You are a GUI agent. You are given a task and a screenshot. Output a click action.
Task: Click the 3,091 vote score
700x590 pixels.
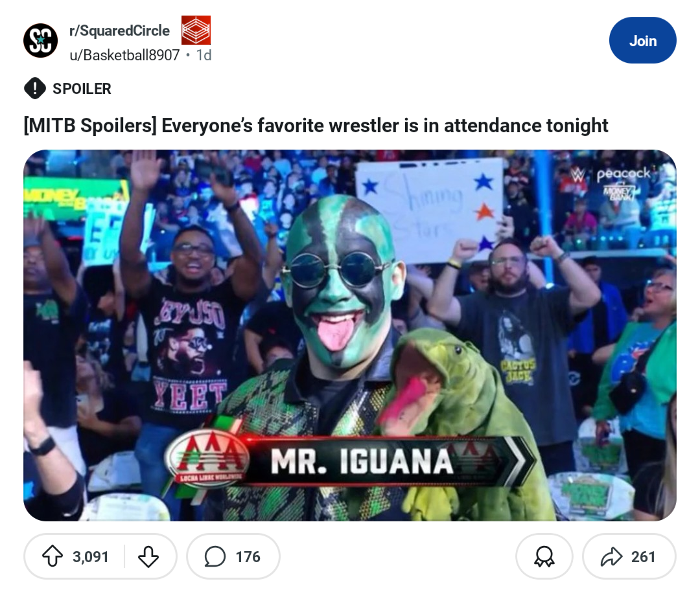point(91,556)
